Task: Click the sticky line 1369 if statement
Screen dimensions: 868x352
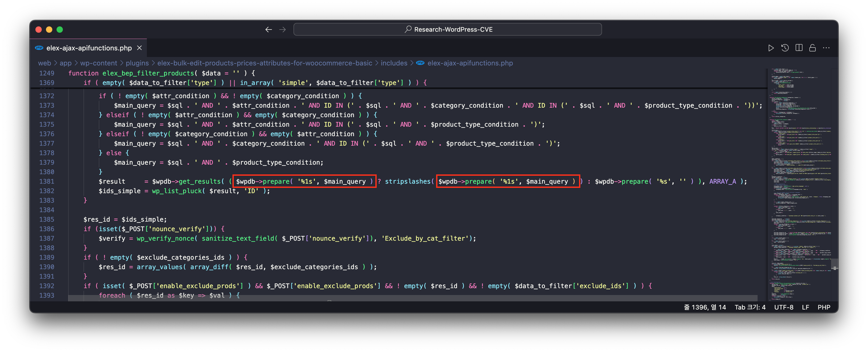Action: click(x=255, y=82)
